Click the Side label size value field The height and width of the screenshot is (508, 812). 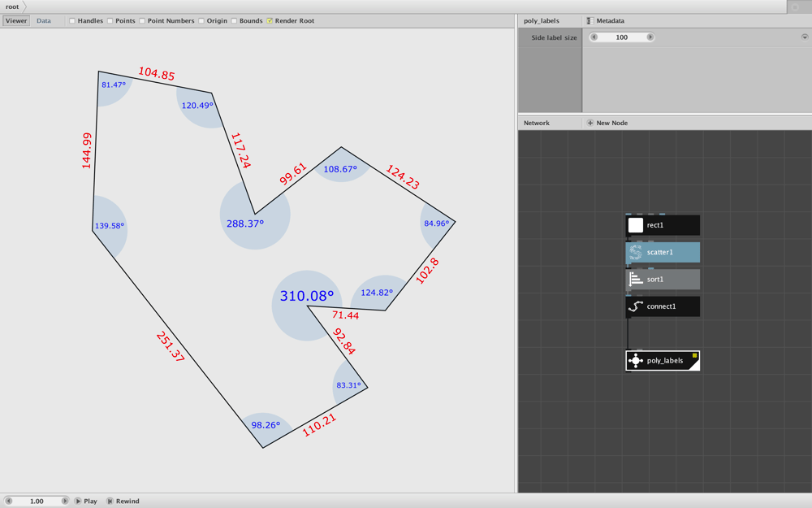point(622,37)
